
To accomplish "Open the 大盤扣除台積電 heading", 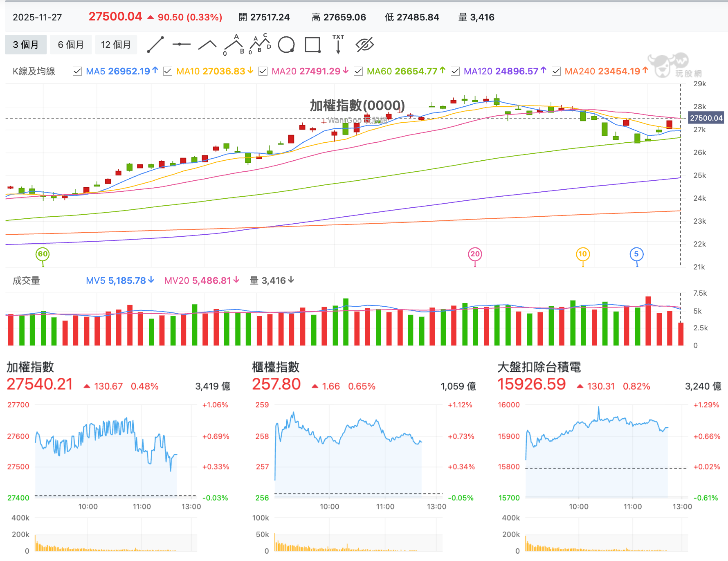I will pos(539,367).
